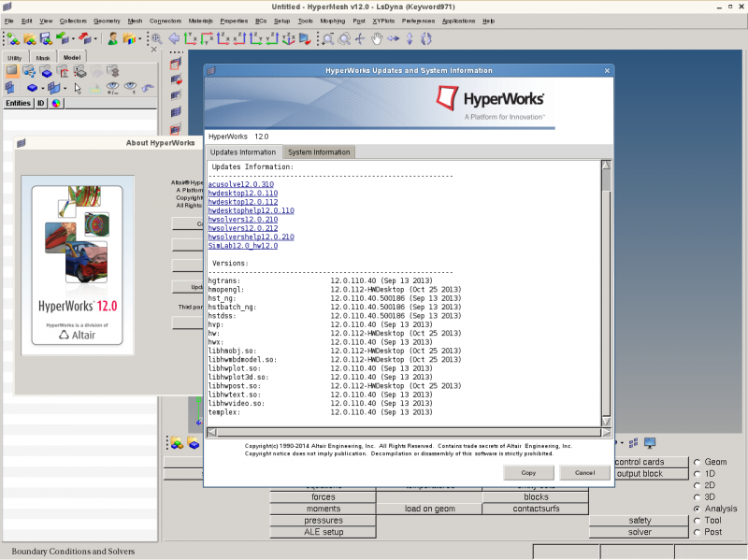The width and height of the screenshot is (748, 560).
Task: Click the color wheel column icon
Action: point(56,104)
